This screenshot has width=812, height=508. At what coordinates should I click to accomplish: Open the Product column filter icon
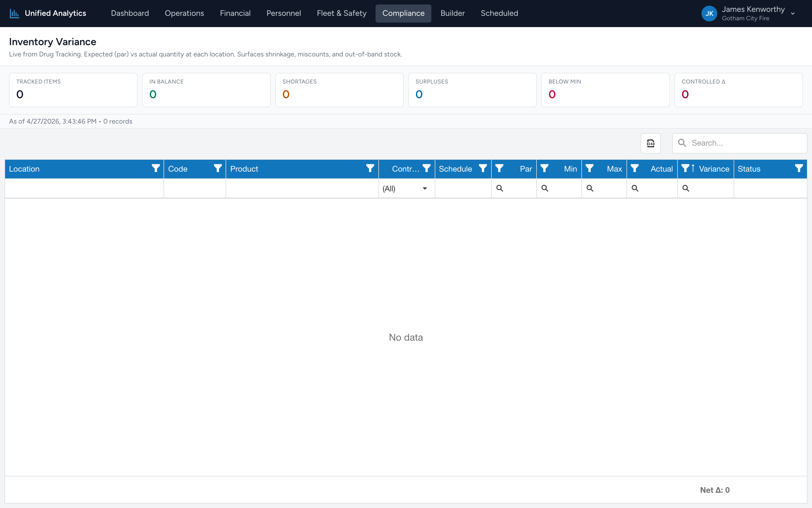(x=370, y=168)
